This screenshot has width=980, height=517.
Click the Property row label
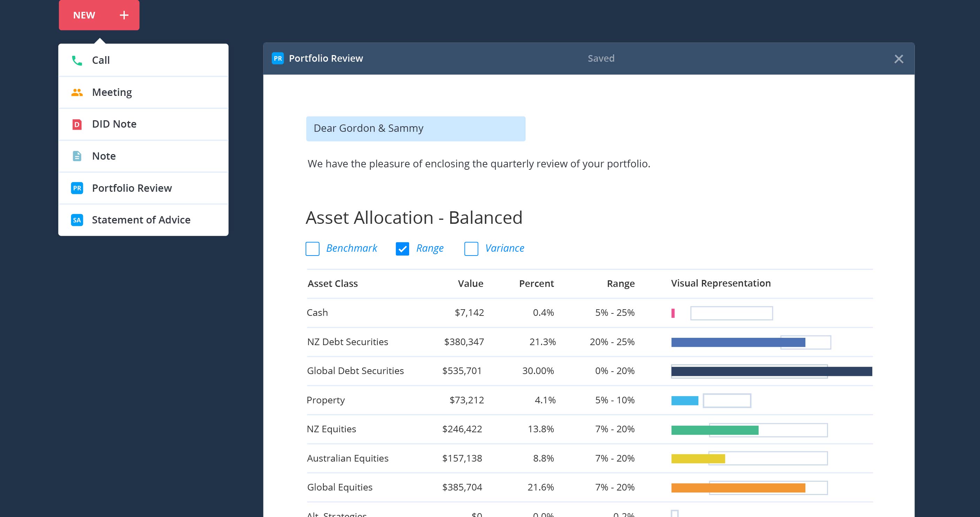click(326, 400)
